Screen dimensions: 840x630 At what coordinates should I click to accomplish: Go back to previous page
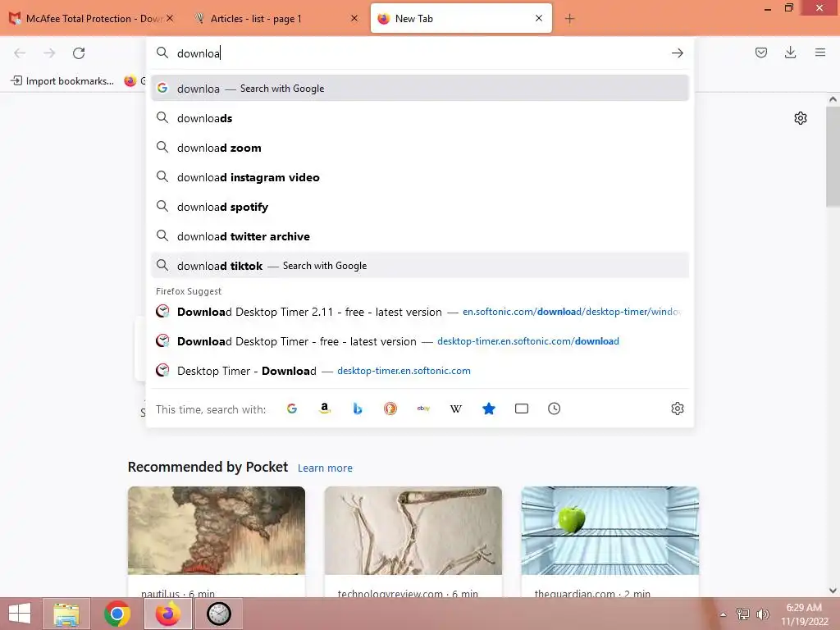(x=20, y=53)
